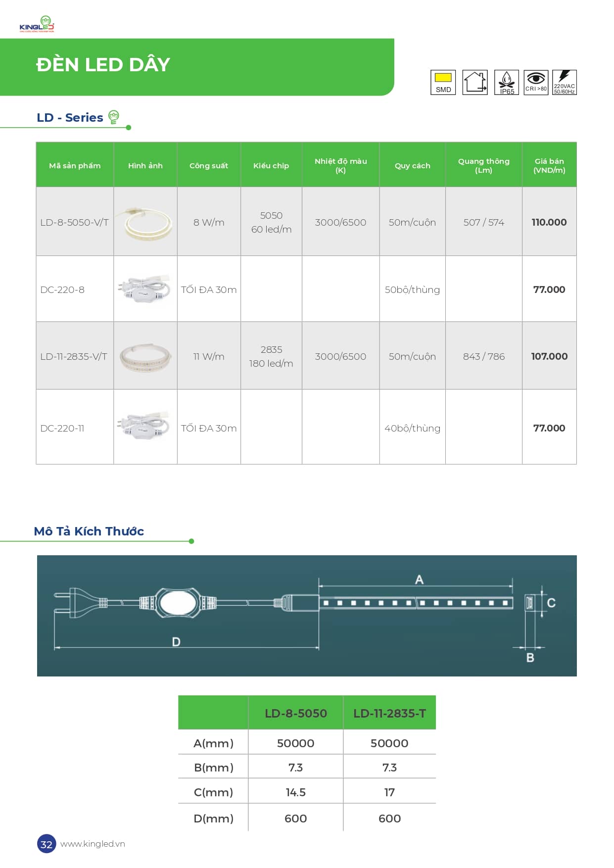
Task: Click the indoor house icon
Action: (x=475, y=82)
